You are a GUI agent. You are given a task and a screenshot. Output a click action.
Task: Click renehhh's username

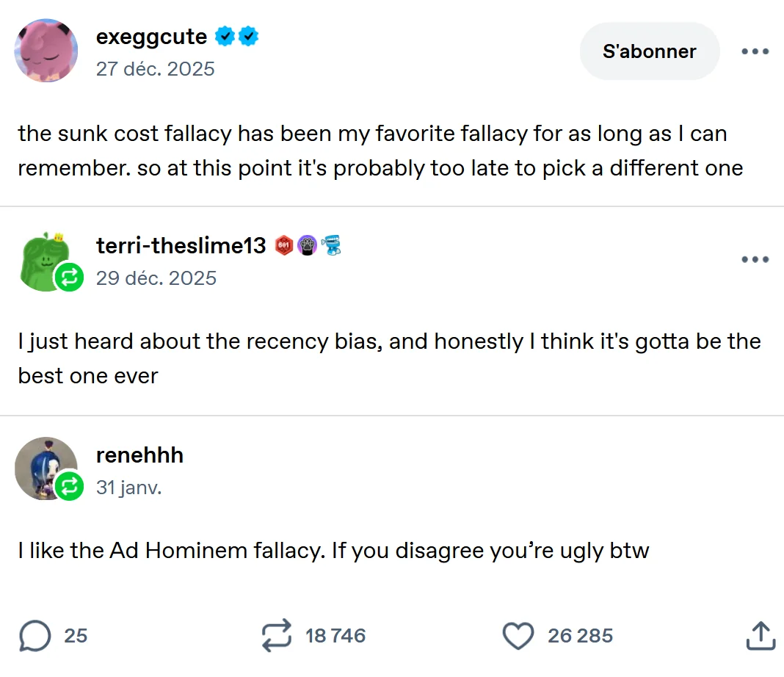tap(139, 455)
